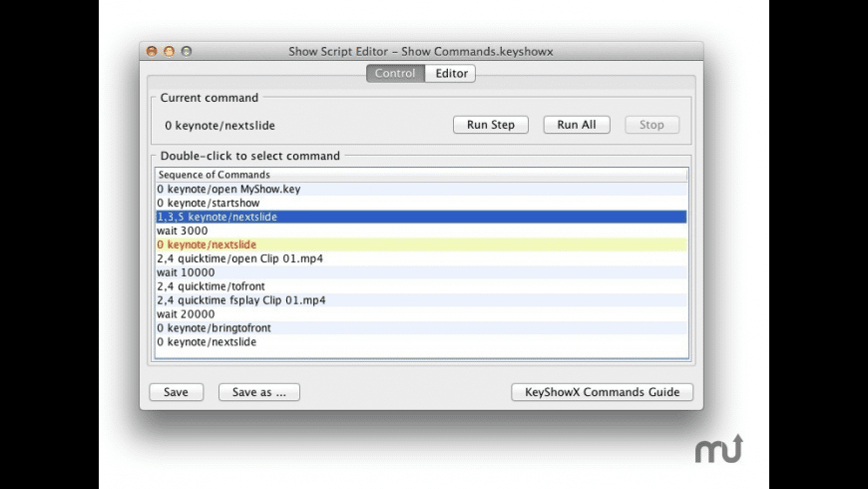Click the yellow minimize window button
Screen dimensions: 868x489
pyautogui.click(x=169, y=51)
